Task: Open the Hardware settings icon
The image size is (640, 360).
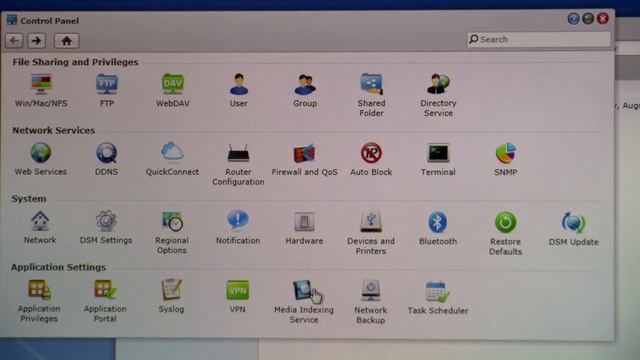Action: point(304,222)
